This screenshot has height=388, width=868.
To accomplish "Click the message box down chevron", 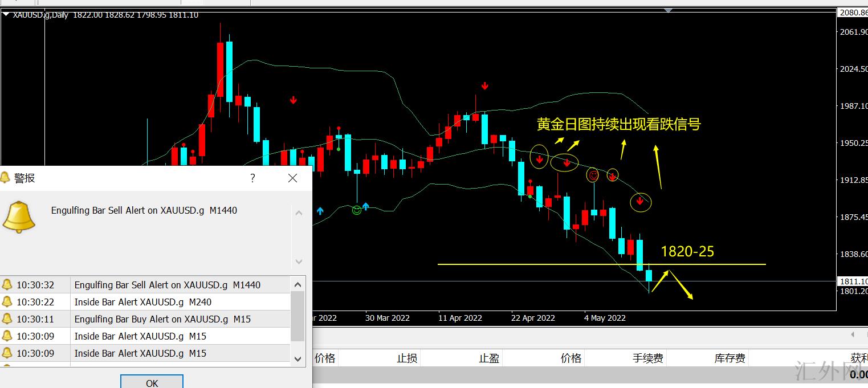I will pyautogui.click(x=299, y=262).
